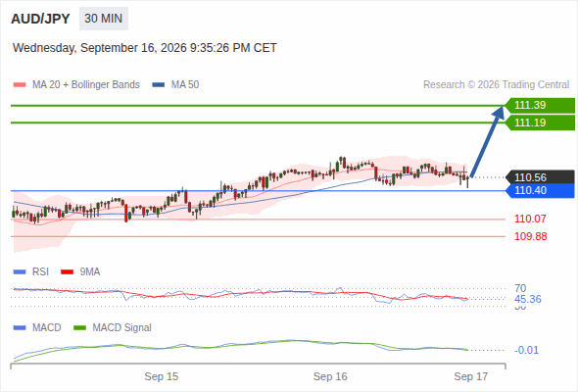Image resolution: width=578 pixels, height=392 pixels.
Task: Click the AUD/JPY pair title
Action: tap(40, 19)
